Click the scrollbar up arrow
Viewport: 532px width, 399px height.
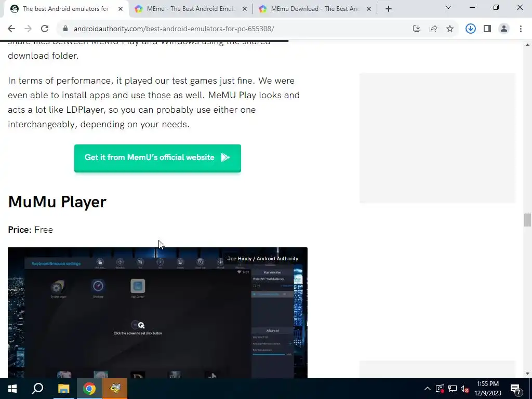point(527,45)
